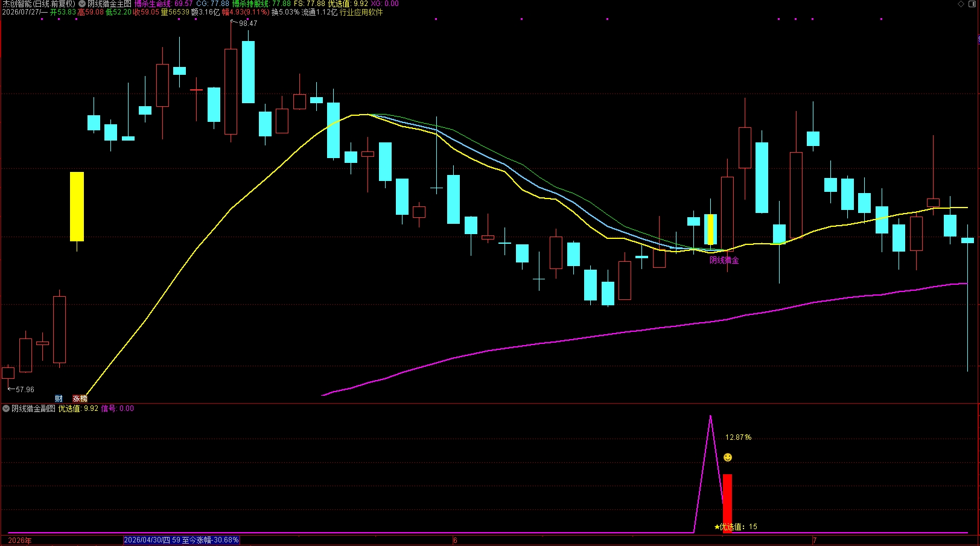980x546 pixels.
Task: Select the 2026/04/30 date info label
Action: [x=182, y=540]
